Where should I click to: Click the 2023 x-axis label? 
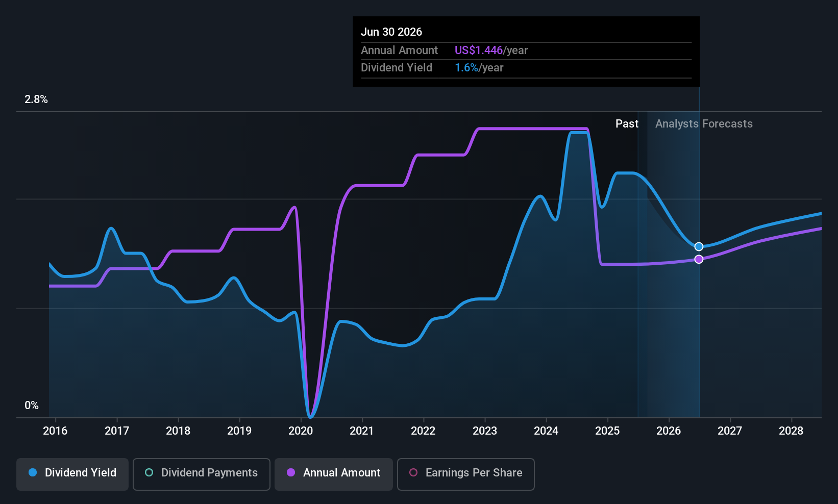(x=485, y=431)
